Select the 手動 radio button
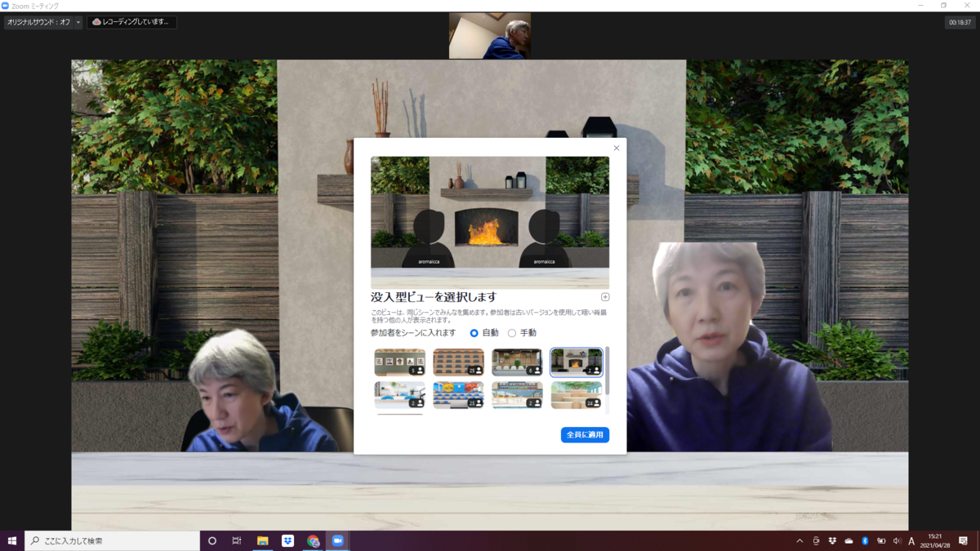Image resolution: width=980 pixels, height=551 pixels. coord(512,333)
